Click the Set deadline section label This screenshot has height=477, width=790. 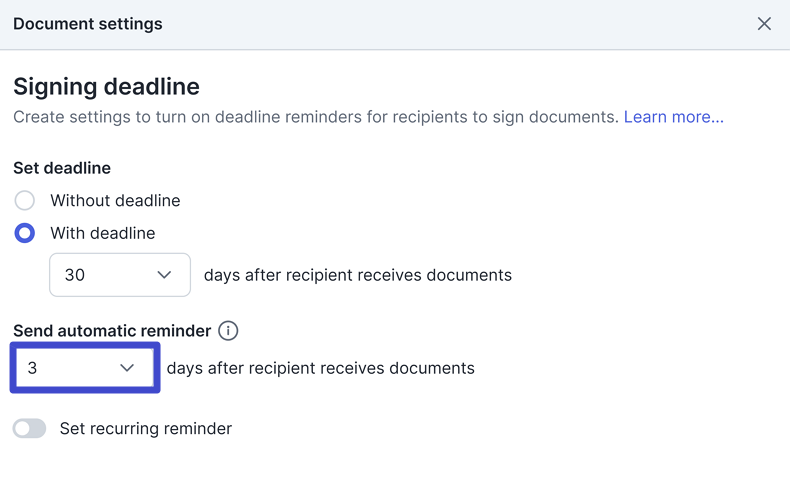(62, 168)
